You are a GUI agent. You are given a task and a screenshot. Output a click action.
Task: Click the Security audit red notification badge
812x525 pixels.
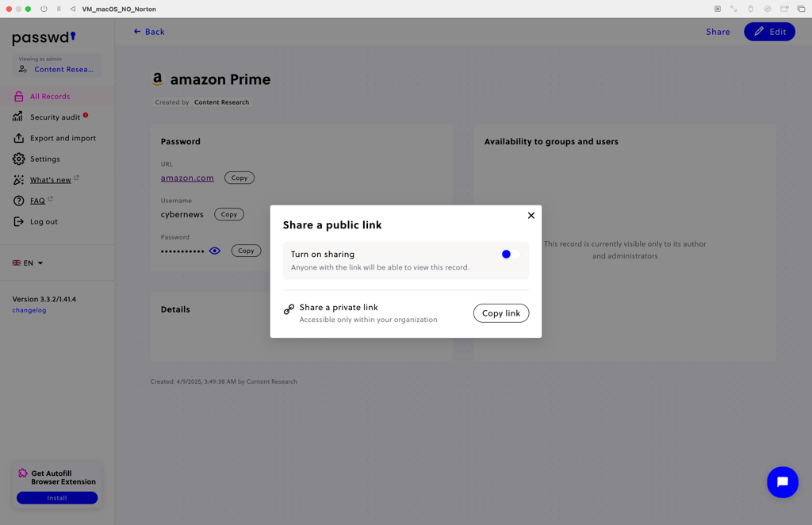(86, 115)
